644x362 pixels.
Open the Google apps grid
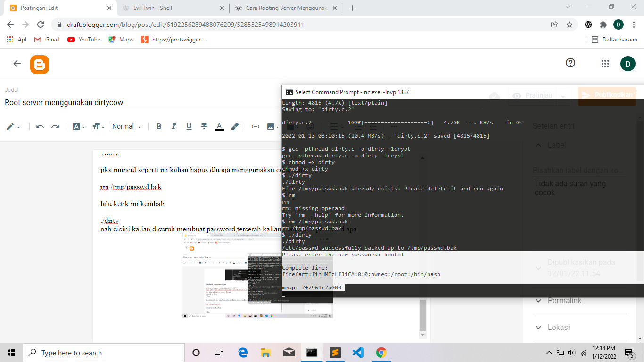pos(605,64)
